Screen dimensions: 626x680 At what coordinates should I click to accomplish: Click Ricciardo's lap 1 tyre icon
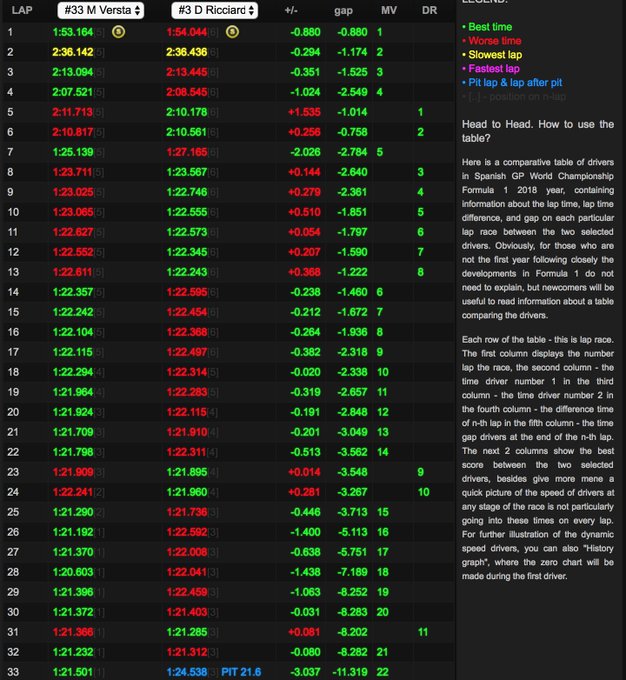click(233, 32)
